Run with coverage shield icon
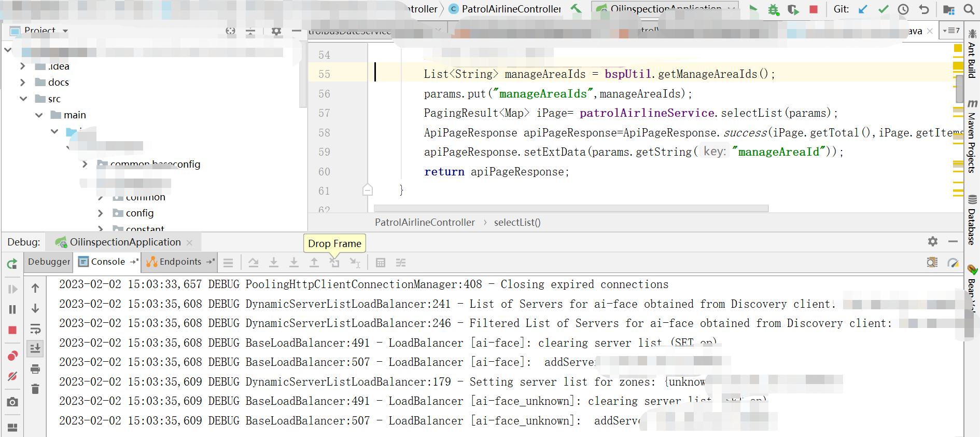 793,9
